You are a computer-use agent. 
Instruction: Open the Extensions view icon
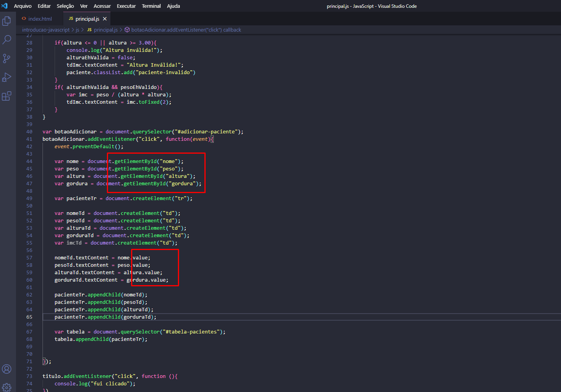click(7, 96)
